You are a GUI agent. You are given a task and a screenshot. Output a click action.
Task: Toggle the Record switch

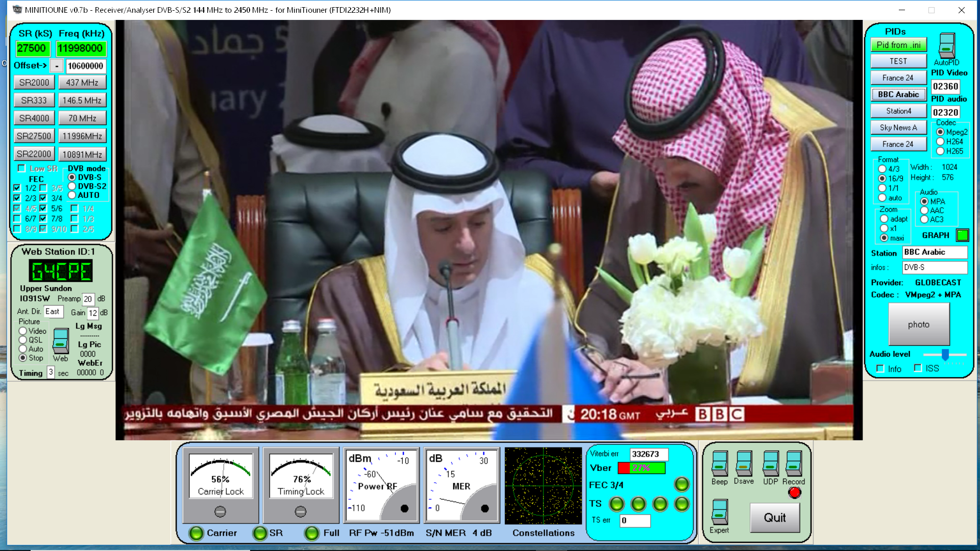[794, 463]
